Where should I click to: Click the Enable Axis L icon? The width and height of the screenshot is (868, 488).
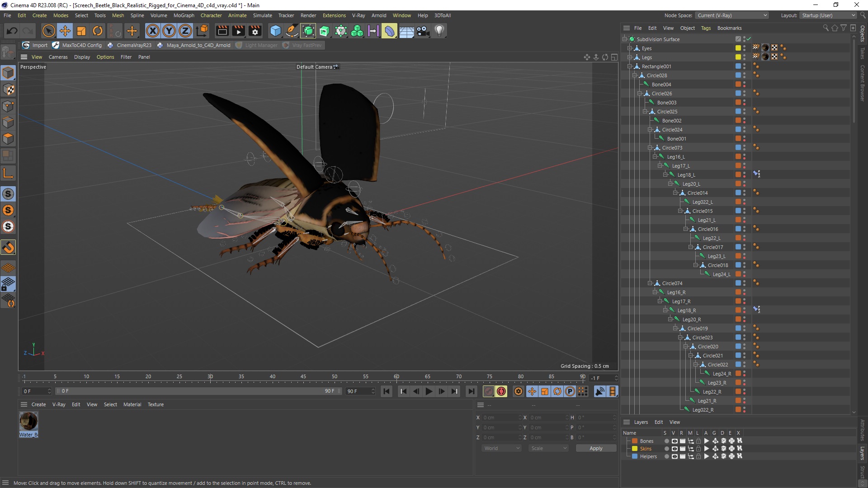pos(8,173)
